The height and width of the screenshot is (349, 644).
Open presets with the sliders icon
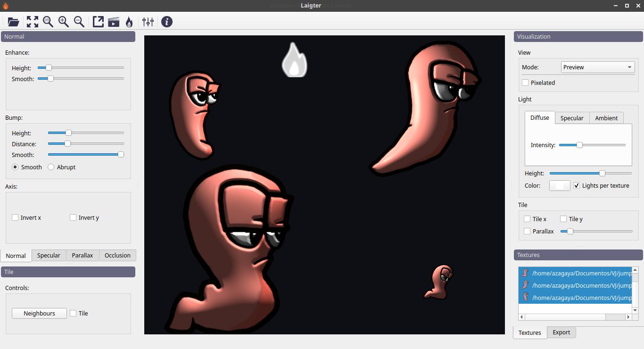point(148,22)
